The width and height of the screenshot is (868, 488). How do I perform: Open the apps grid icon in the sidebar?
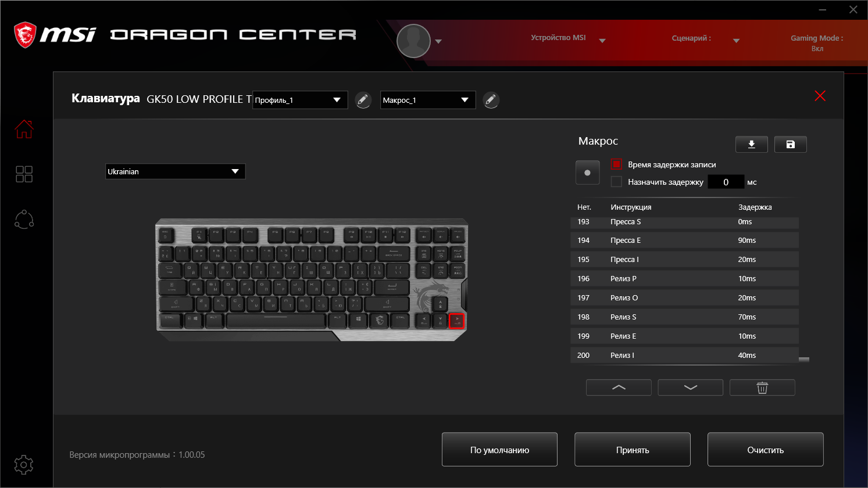[24, 174]
